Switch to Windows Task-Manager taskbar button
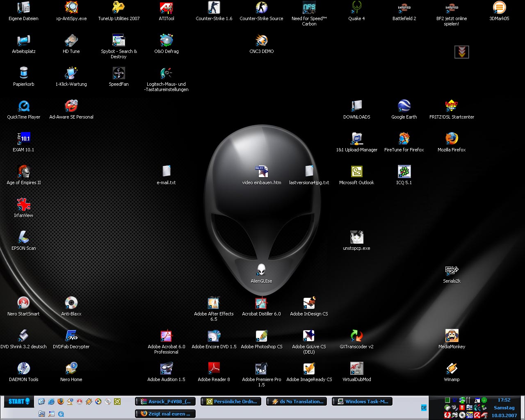Viewport: 525px width, 420px height. click(x=362, y=402)
